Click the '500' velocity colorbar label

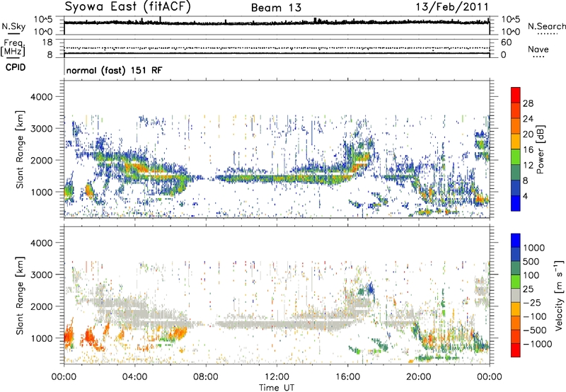click(531, 262)
